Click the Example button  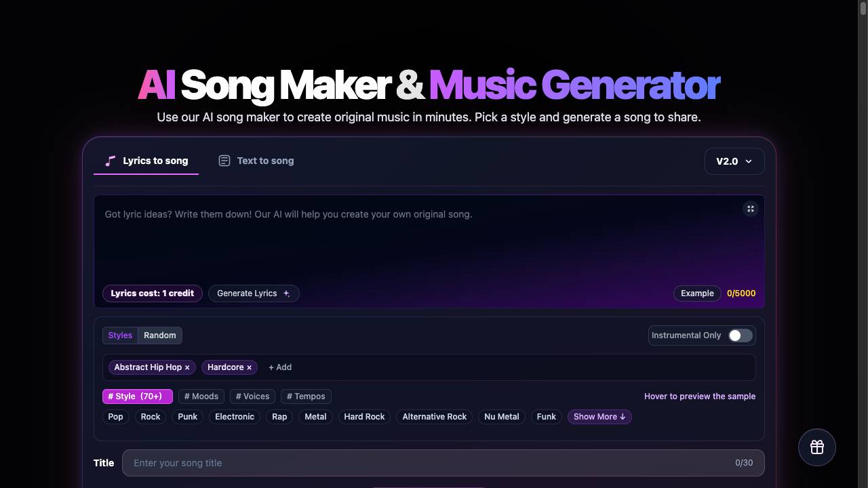(x=697, y=293)
